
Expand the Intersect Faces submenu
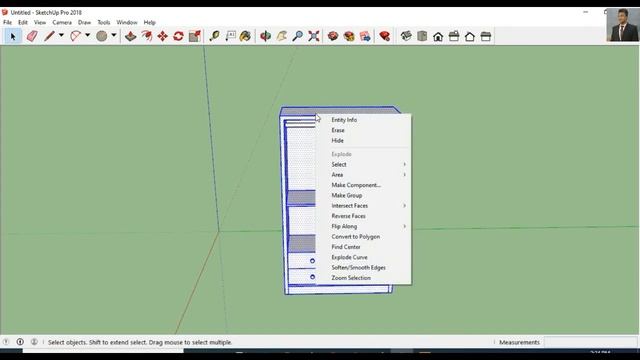point(364,206)
